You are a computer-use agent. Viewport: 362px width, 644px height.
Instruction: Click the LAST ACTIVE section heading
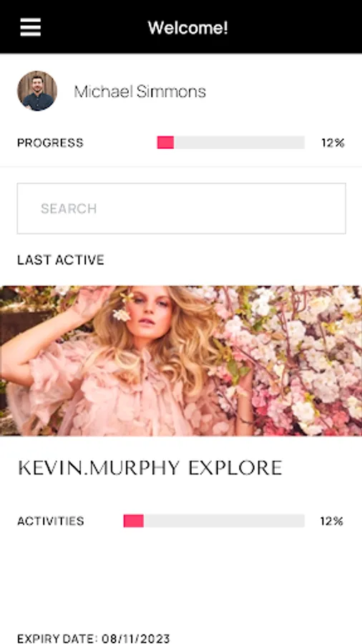tap(61, 260)
